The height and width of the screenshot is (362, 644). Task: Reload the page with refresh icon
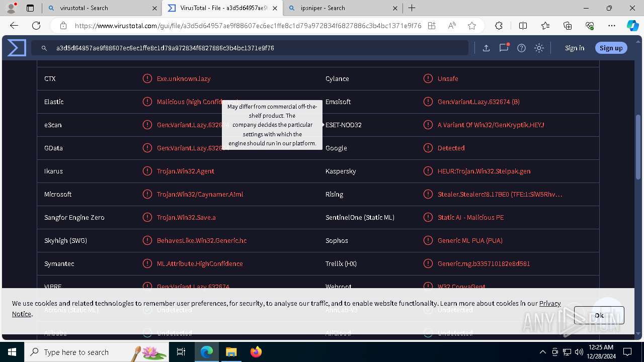tap(36, 26)
